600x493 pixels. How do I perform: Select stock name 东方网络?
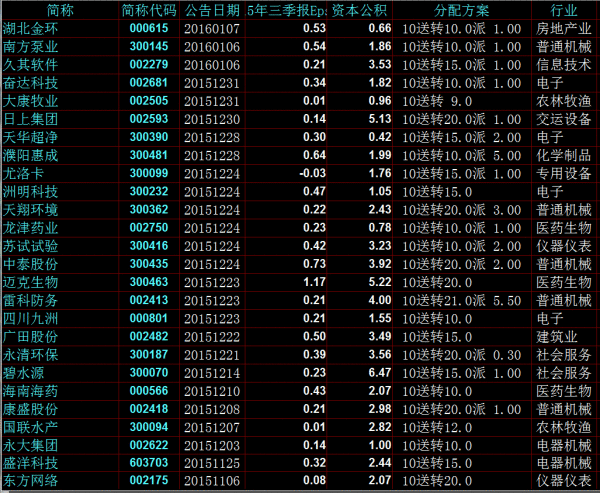pyautogui.click(x=30, y=480)
